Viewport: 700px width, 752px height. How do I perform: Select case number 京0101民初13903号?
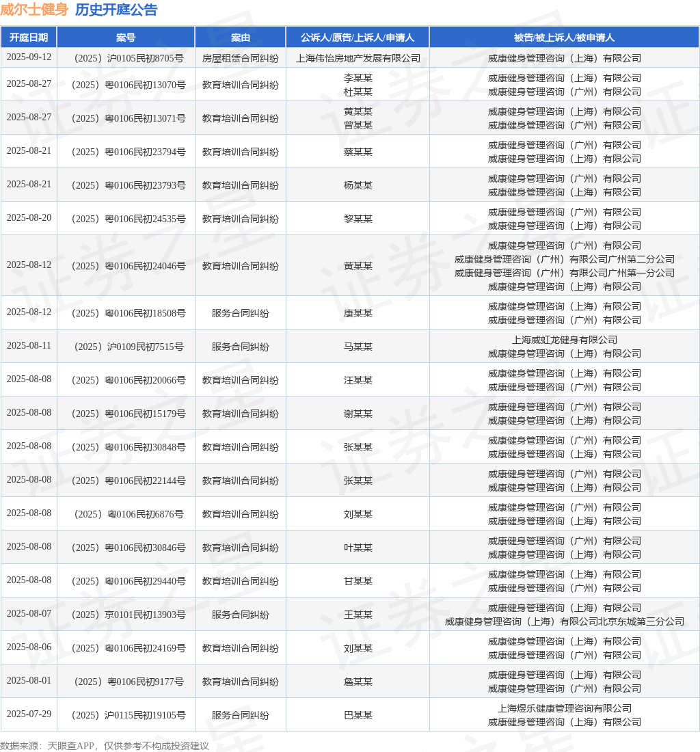pos(129,615)
